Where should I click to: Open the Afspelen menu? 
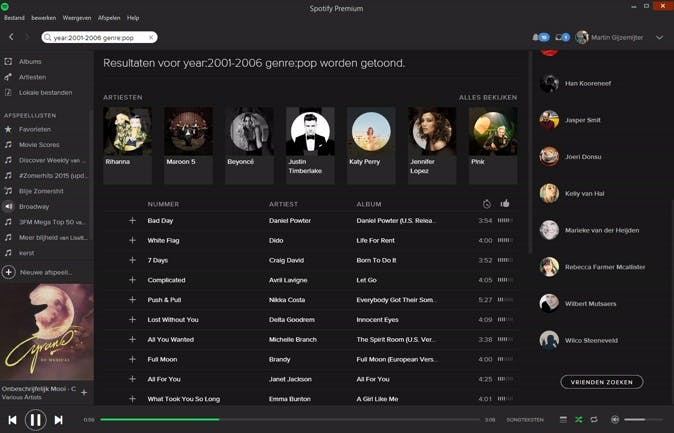coord(109,18)
